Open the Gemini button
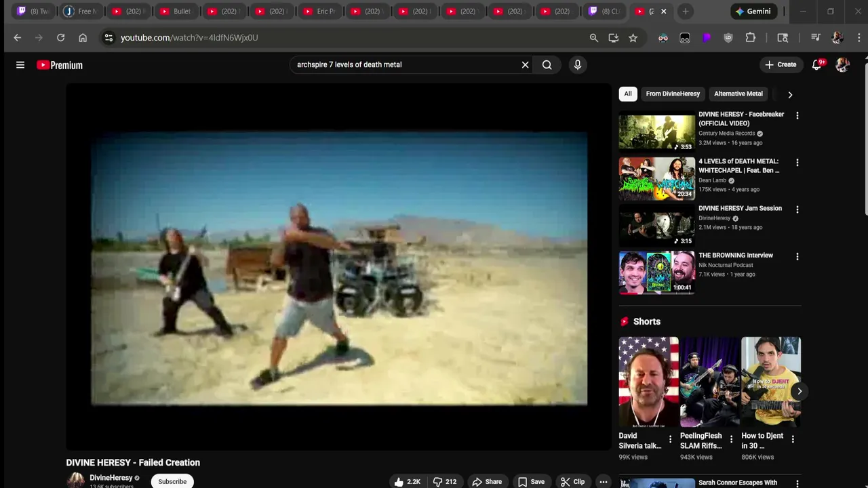The image size is (868, 488). click(753, 12)
